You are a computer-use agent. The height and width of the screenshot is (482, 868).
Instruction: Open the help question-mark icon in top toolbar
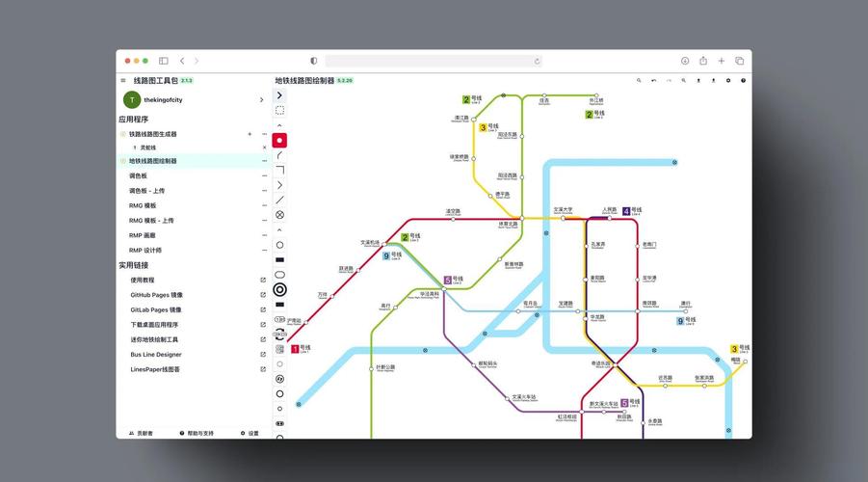(744, 80)
